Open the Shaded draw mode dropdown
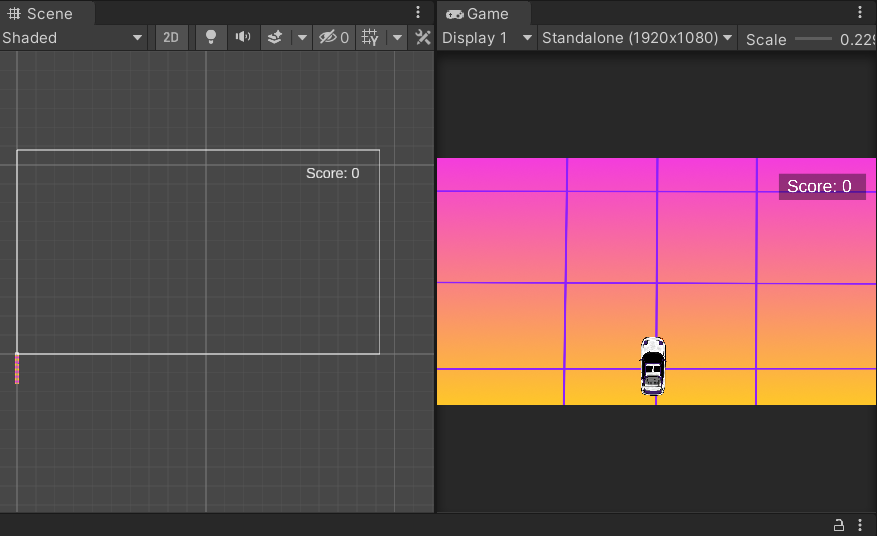 (x=73, y=38)
